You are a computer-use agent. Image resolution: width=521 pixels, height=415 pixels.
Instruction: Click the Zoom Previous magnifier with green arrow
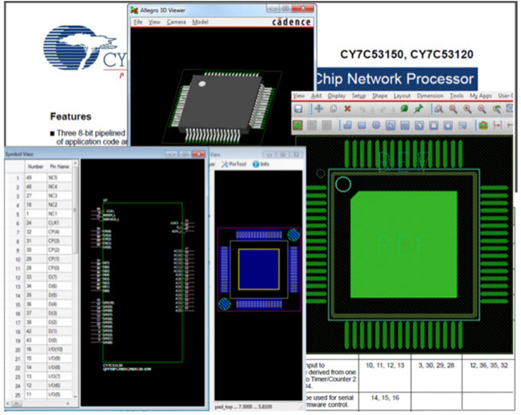(497, 109)
